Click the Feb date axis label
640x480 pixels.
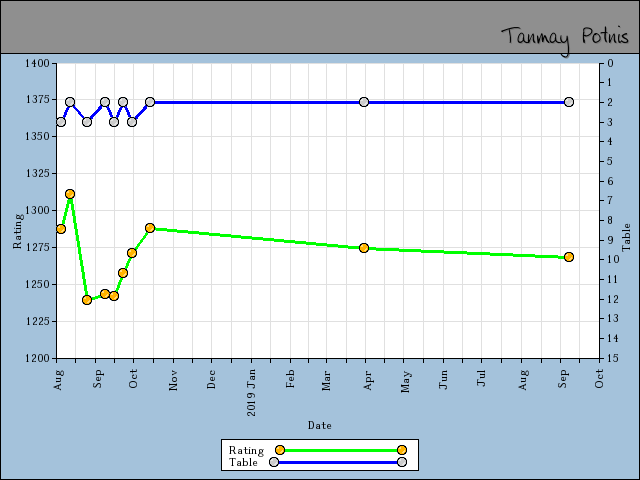[x=290, y=379]
